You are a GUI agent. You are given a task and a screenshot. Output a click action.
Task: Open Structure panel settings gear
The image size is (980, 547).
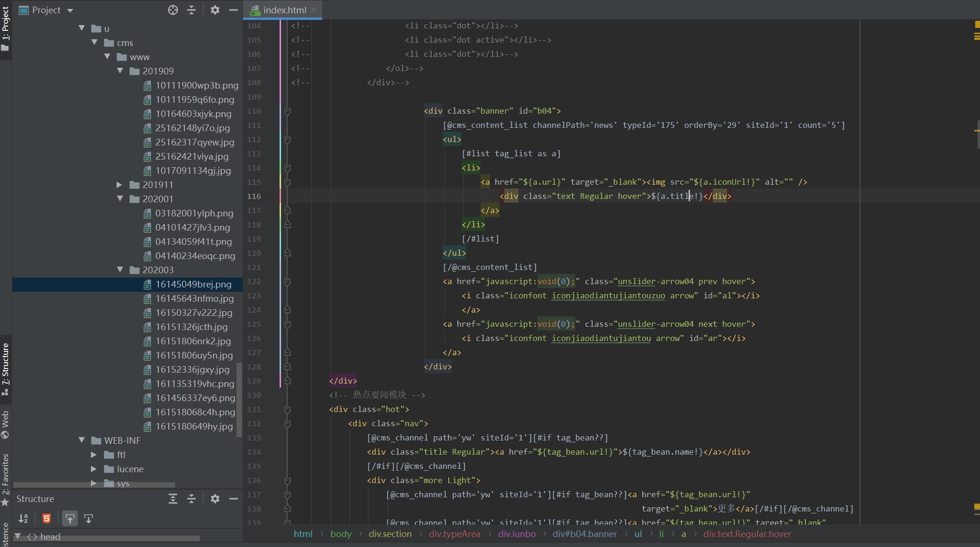[x=215, y=499]
